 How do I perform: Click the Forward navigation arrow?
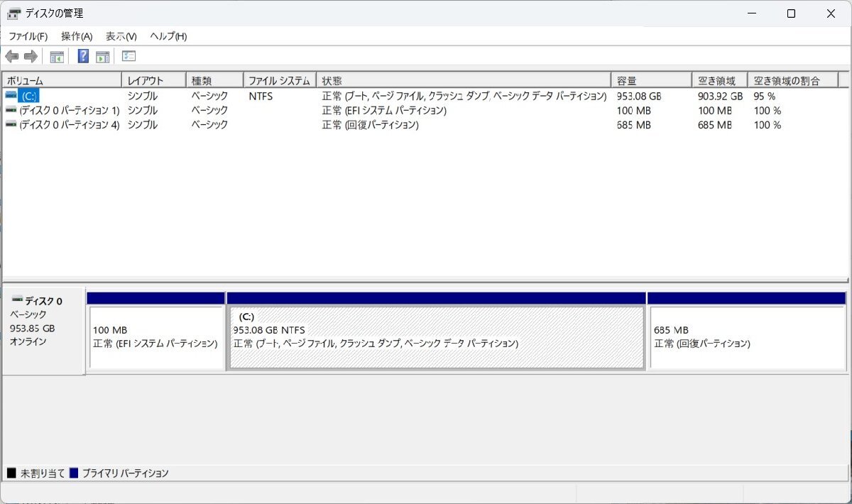(31, 56)
